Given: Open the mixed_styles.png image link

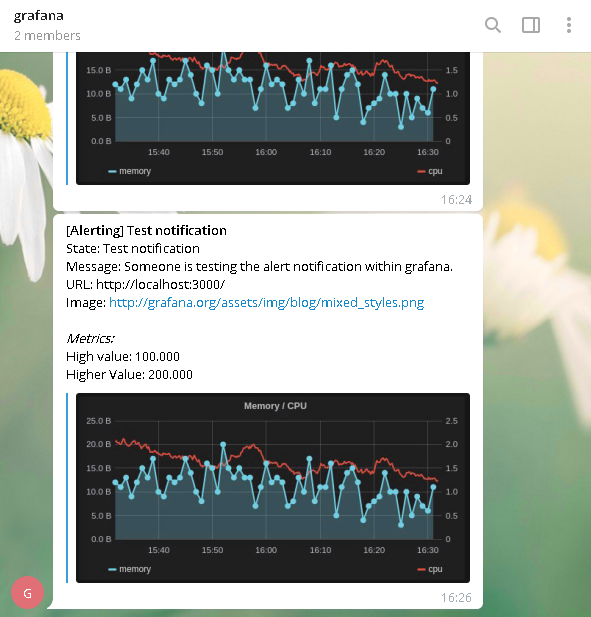Looking at the screenshot, I should pos(266,303).
